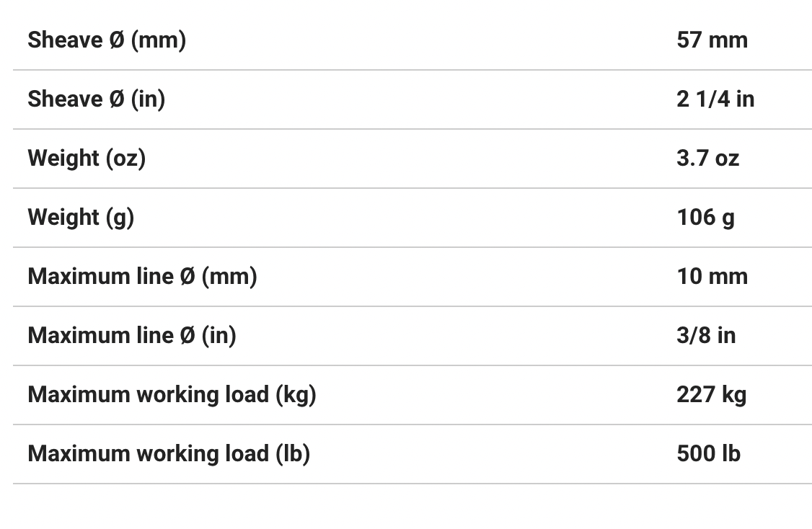This screenshot has width=812, height=529.
Task: Select the 500 lb value
Action: [708, 453]
